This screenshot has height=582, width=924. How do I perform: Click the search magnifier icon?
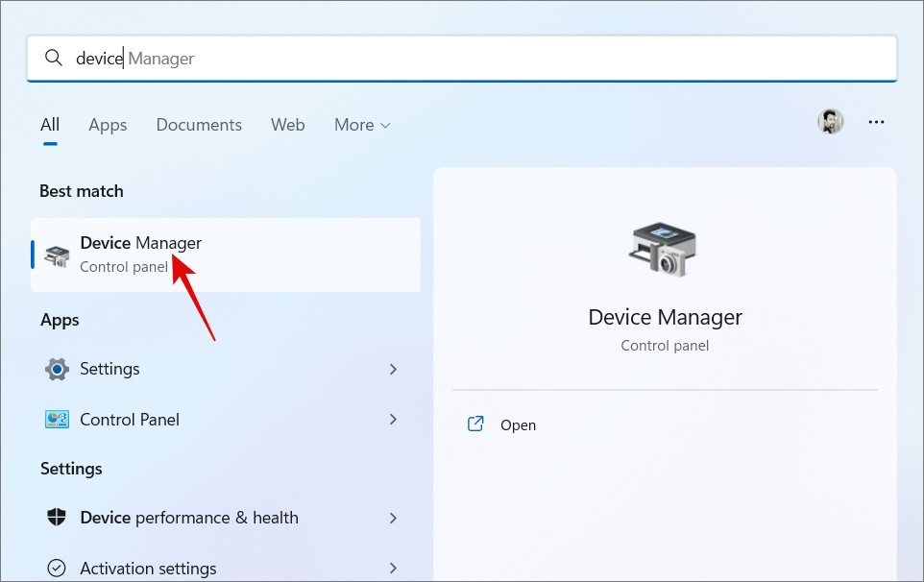(x=54, y=58)
